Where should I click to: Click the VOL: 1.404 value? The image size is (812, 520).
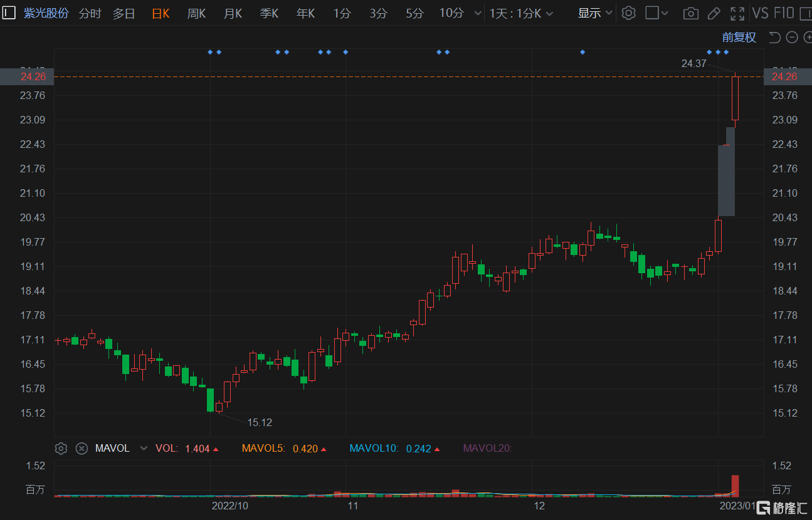188,449
